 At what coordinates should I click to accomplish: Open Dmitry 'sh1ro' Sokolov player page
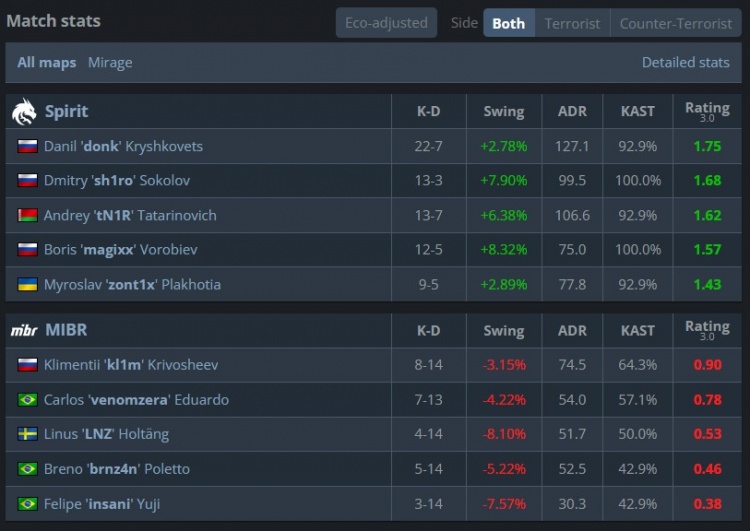coord(117,180)
